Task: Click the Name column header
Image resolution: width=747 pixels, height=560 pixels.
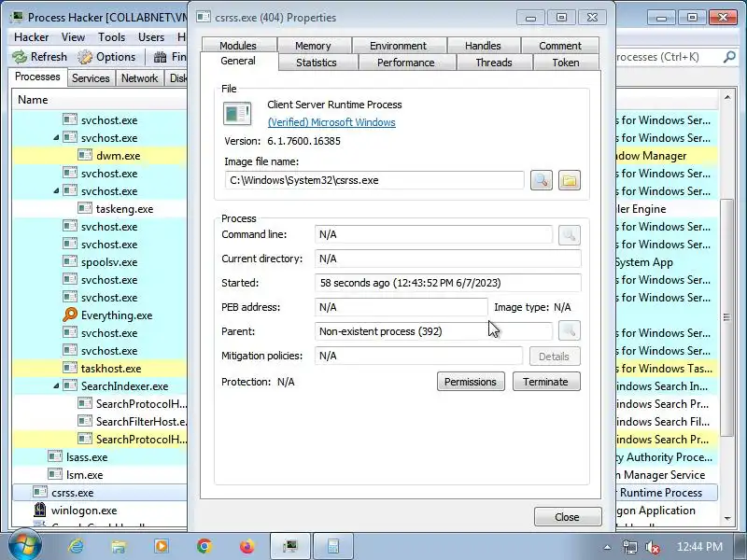Action: click(100, 100)
